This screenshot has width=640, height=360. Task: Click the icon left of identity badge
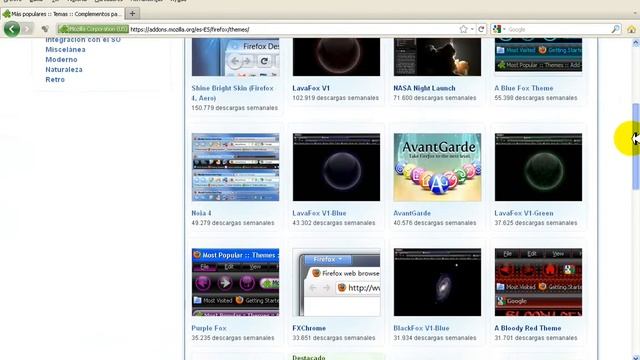tap(45, 29)
